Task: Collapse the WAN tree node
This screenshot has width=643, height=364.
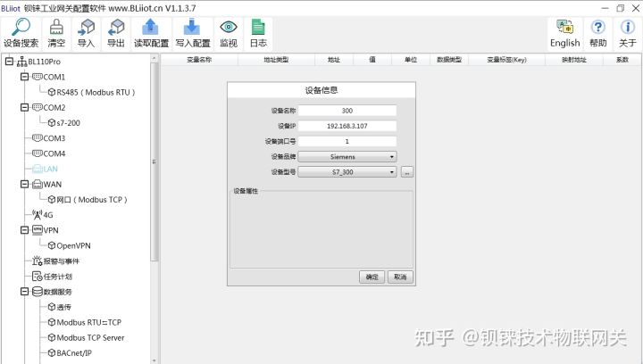Action: click(x=25, y=185)
